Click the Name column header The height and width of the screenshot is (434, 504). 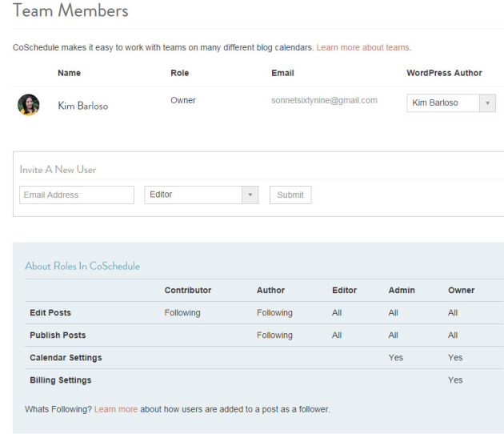point(69,73)
